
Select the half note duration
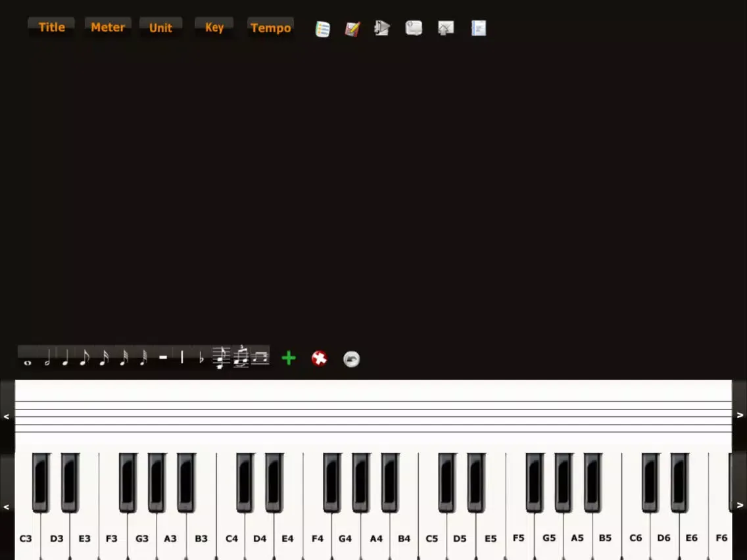click(x=47, y=358)
